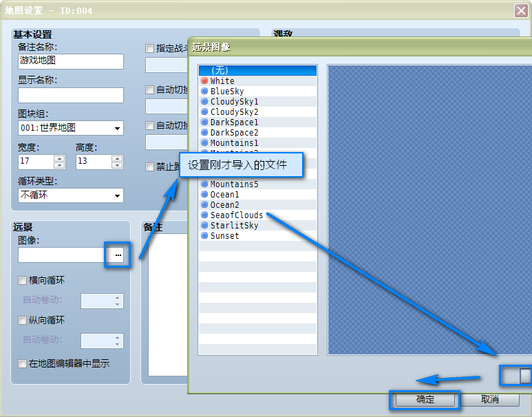The image size is (532, 417).
Task: Click the blue icon beside Mountains5
Action: 204,184
